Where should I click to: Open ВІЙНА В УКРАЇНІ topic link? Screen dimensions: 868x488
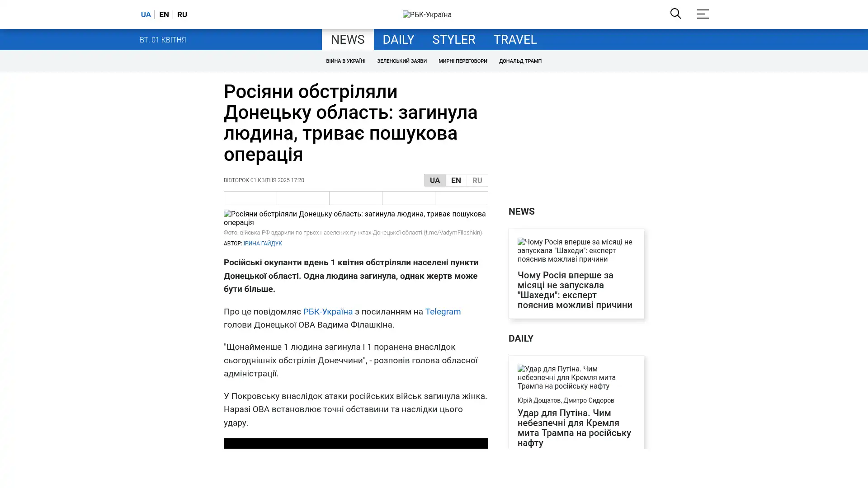click(x=345, y=61)
